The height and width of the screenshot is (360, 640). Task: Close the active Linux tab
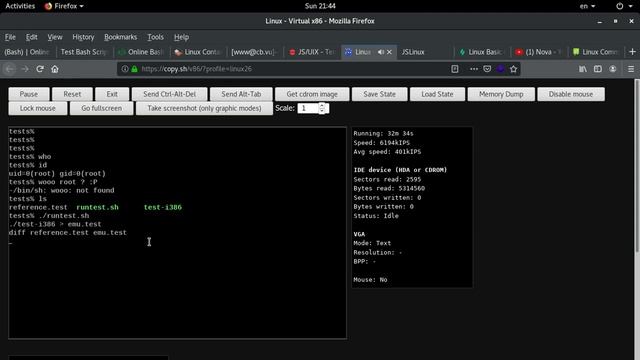pos(389,52)
